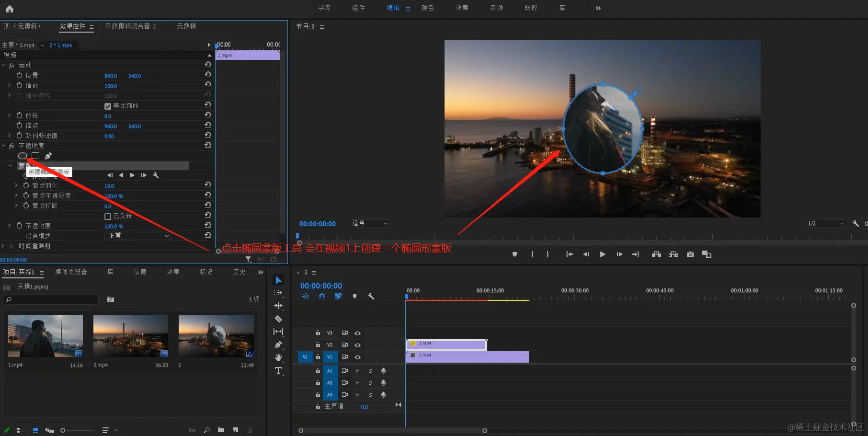The height and width of the screenshot is (436, 868).
Task: Open the 混合模式 blend mode dropdown
Action: tap(138, 236)
